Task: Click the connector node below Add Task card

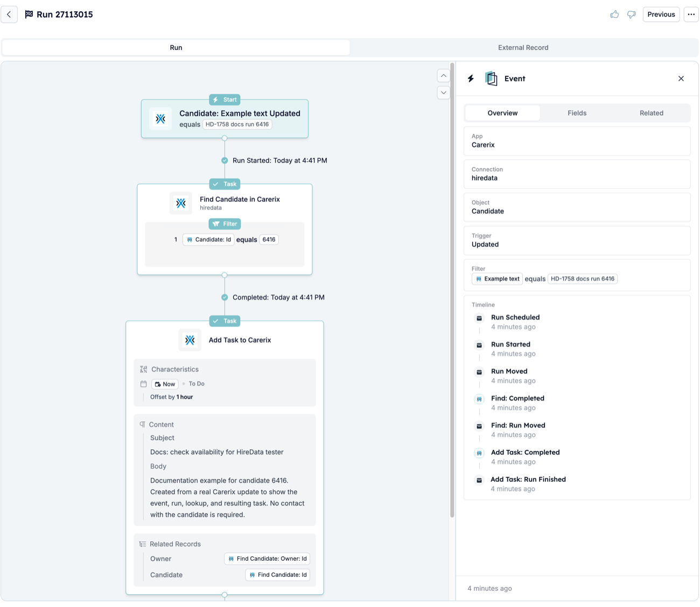Action: [225, 595]
